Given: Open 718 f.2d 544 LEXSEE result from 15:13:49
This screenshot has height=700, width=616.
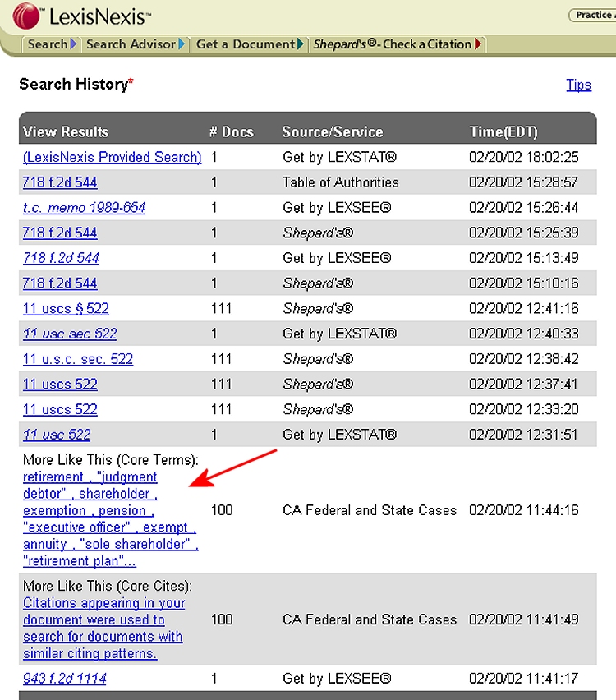Looking at the screenshot, I should tap(61, 258).
